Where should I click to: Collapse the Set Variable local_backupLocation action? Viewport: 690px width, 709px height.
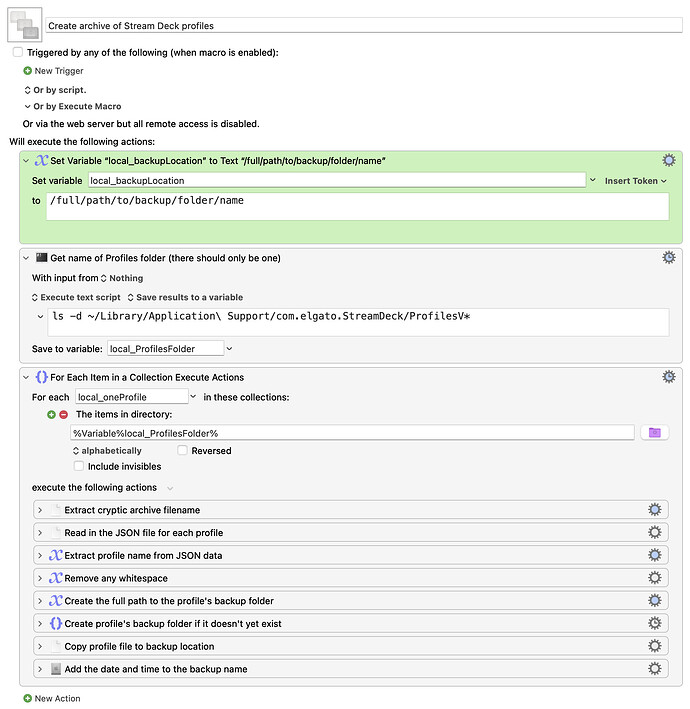[26, 161]
